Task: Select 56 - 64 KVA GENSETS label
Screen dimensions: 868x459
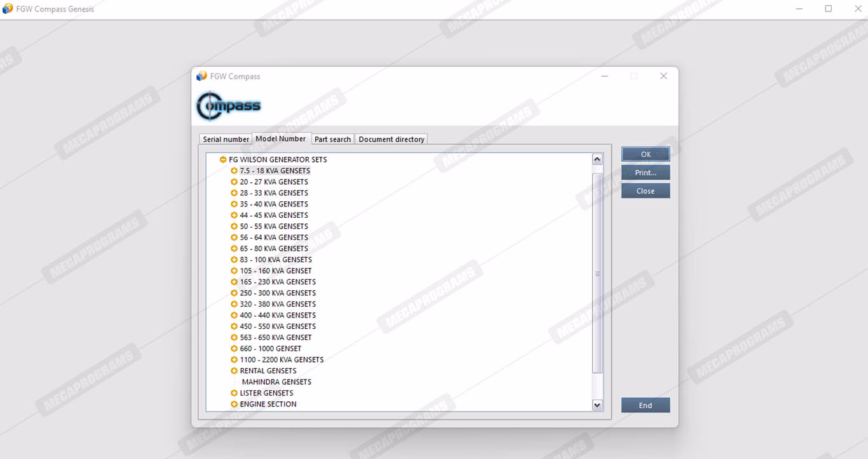Action: tap(274, 237)
